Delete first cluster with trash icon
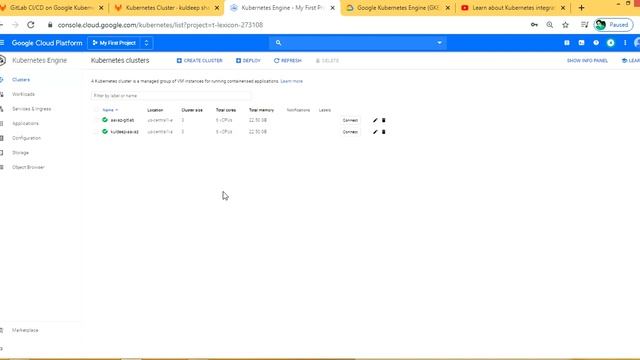 (384, 120)
